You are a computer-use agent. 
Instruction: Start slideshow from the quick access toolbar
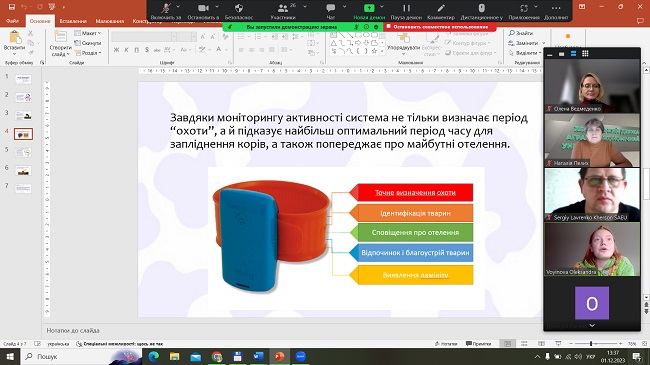pyautogui.click(x=52, y=7)
